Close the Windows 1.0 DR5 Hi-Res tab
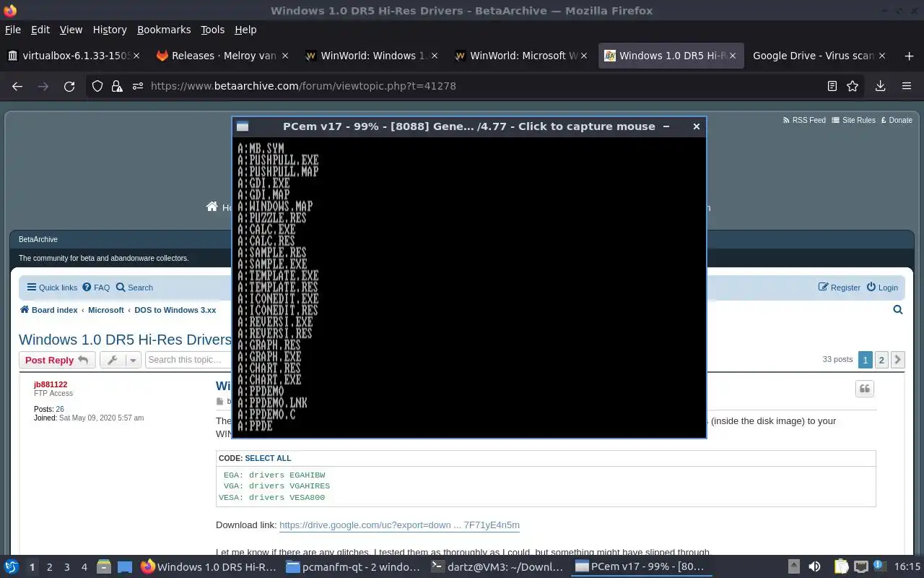This screenshot has height=578, width=924. tap(733, 56)
